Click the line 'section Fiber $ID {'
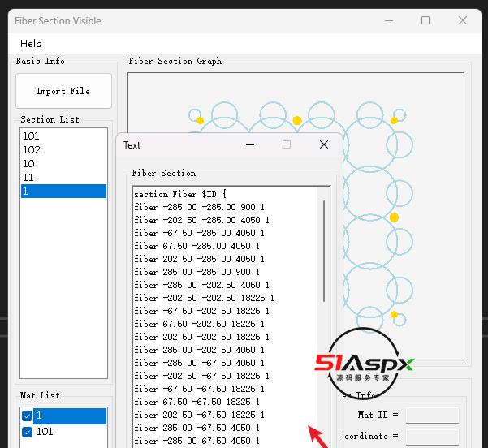The image size is (488, 448). tap(180, 194)
